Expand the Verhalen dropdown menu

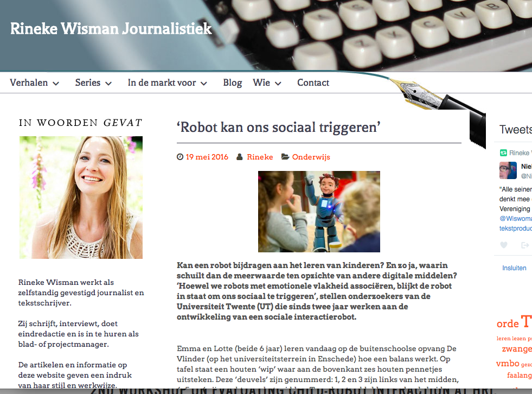point(35,83)
